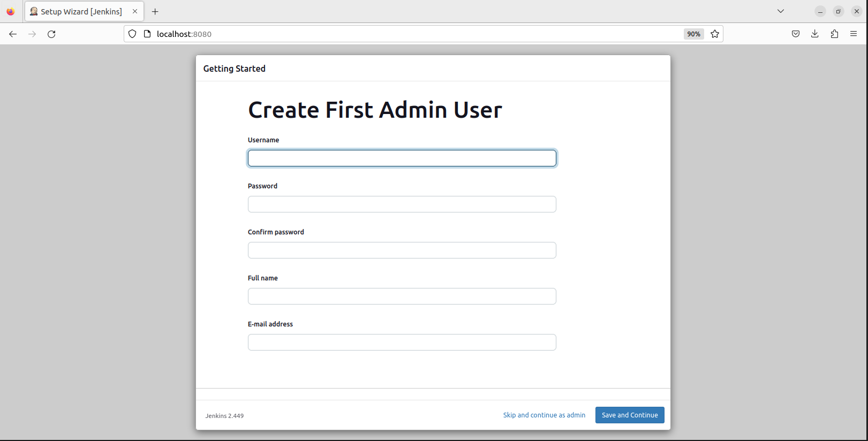Click the tracking protection shield icon

coord(132,34)
